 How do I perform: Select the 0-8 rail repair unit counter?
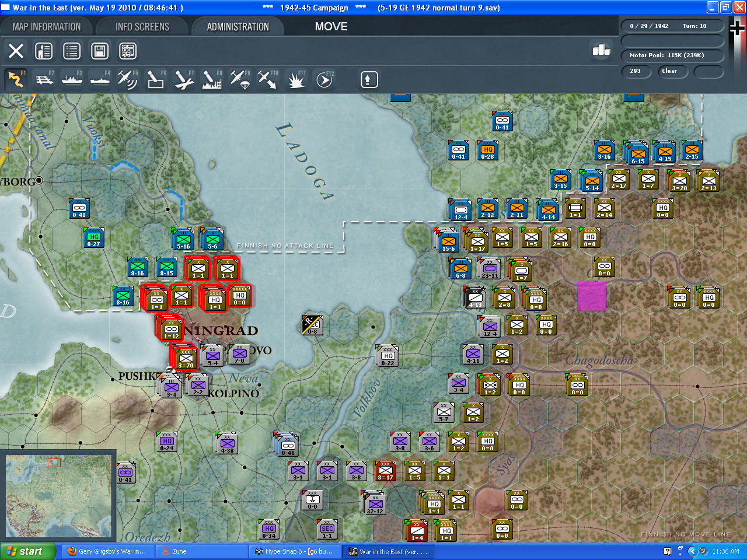tap(312, 325)
